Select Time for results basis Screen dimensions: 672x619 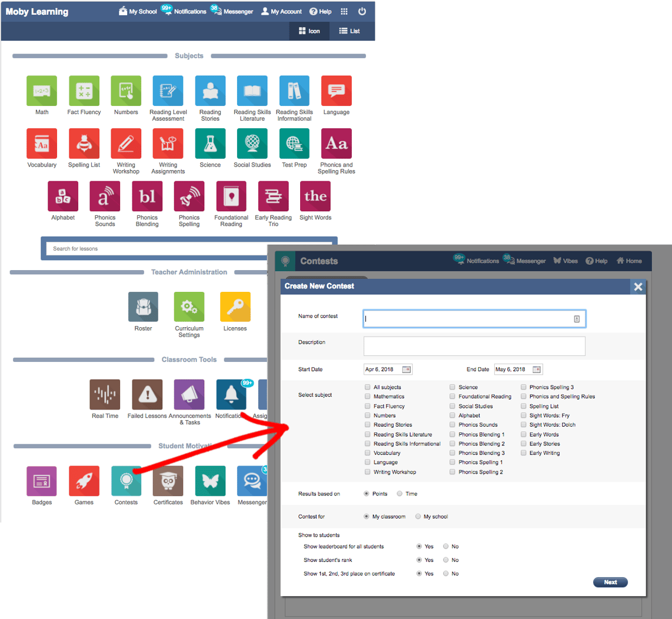coord(400,494)
